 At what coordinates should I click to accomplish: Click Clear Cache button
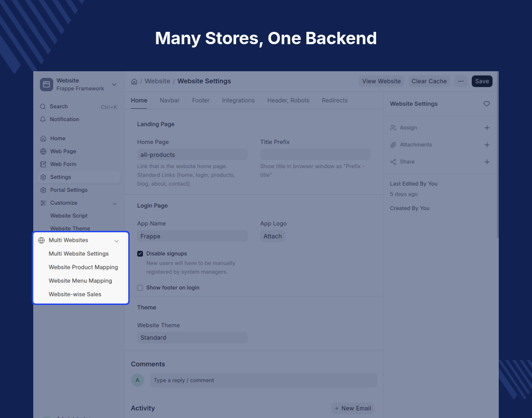[429, 81]
